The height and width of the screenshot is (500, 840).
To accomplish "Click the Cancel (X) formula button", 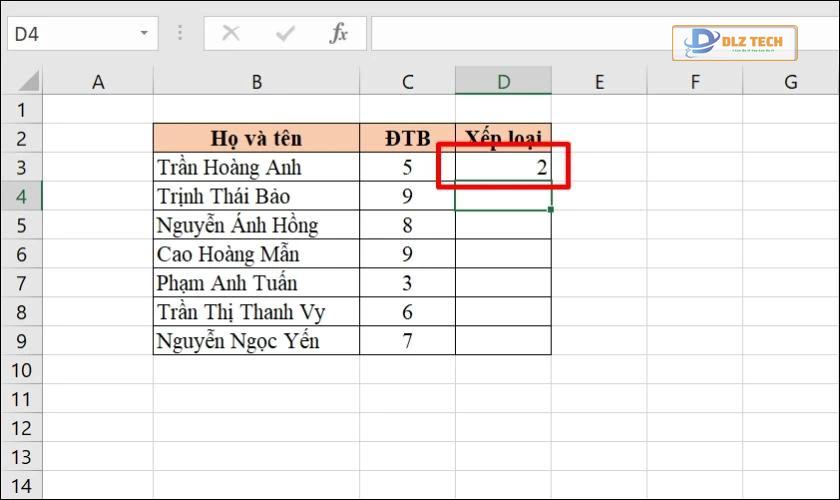I will (231, 33).
